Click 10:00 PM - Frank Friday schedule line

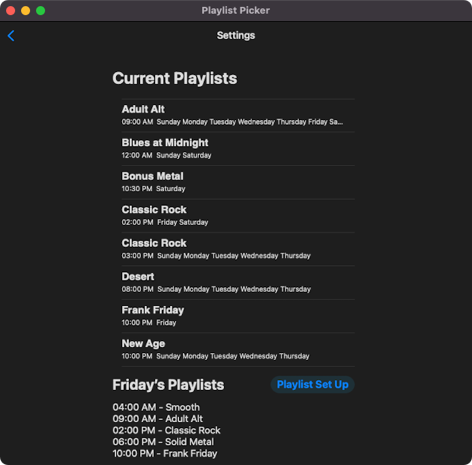pos(165,454)
